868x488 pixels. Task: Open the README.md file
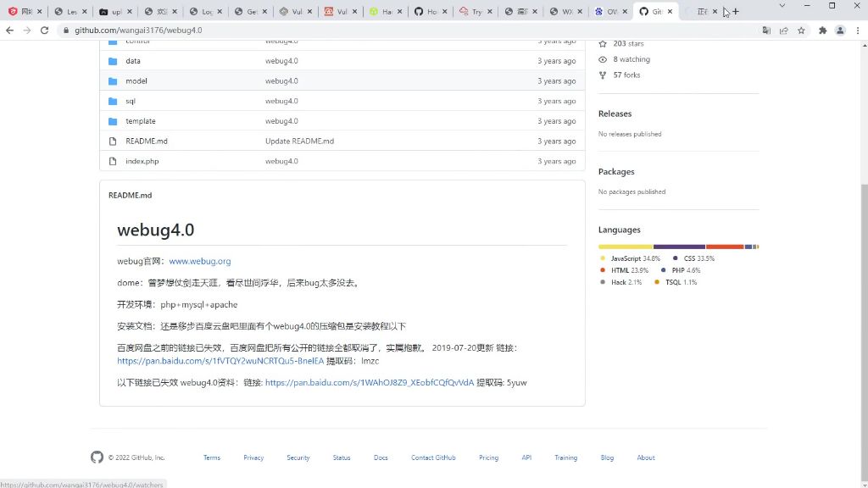pyautogui.click(x=146, y=141)
